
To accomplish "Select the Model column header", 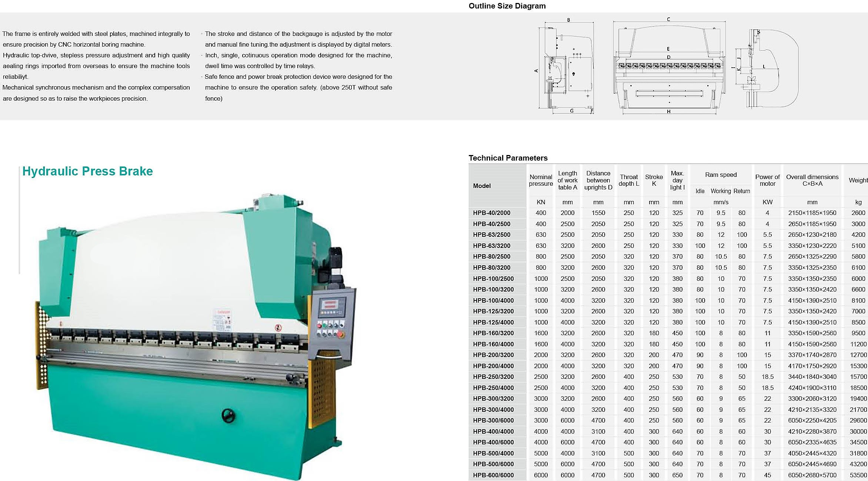I will (x=482, y=186).
